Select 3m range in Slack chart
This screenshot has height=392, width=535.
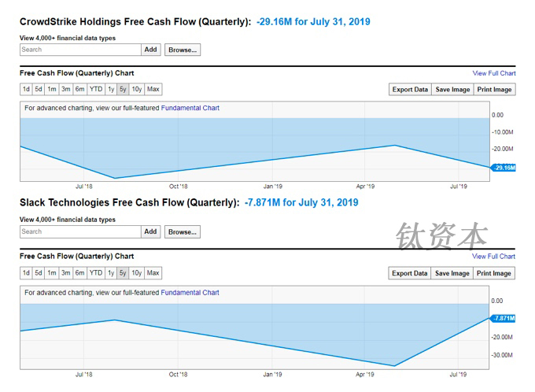pos(66,273)
